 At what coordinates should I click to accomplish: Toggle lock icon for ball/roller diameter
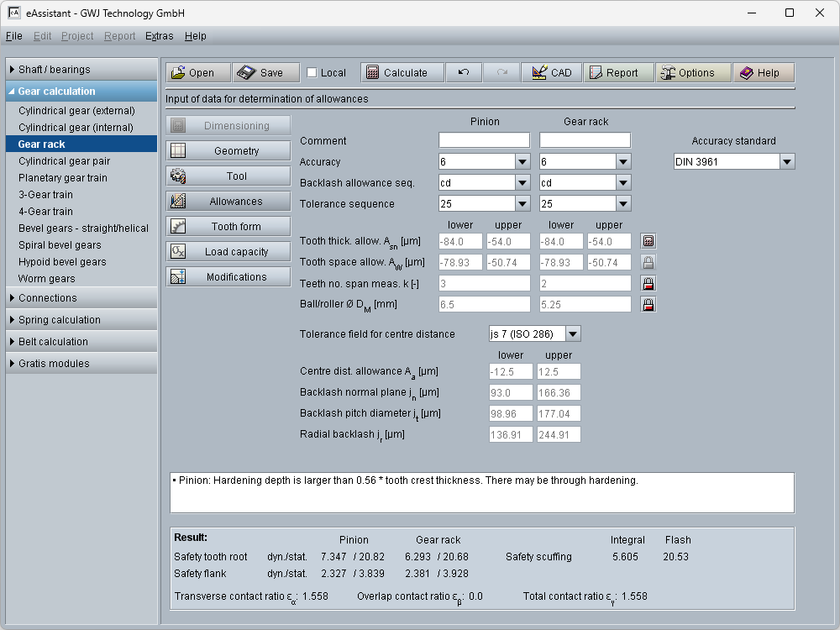(648, 304)
